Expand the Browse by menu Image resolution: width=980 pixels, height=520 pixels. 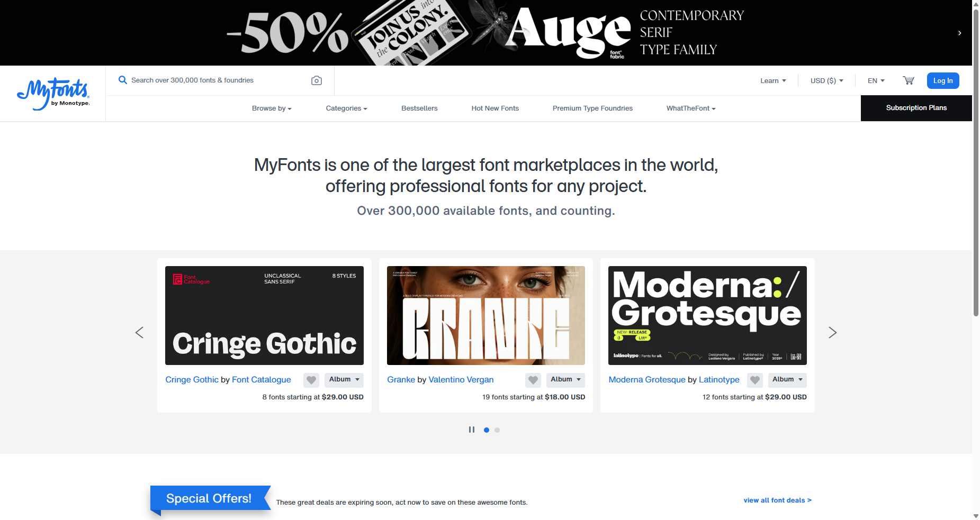coord(272,108)
